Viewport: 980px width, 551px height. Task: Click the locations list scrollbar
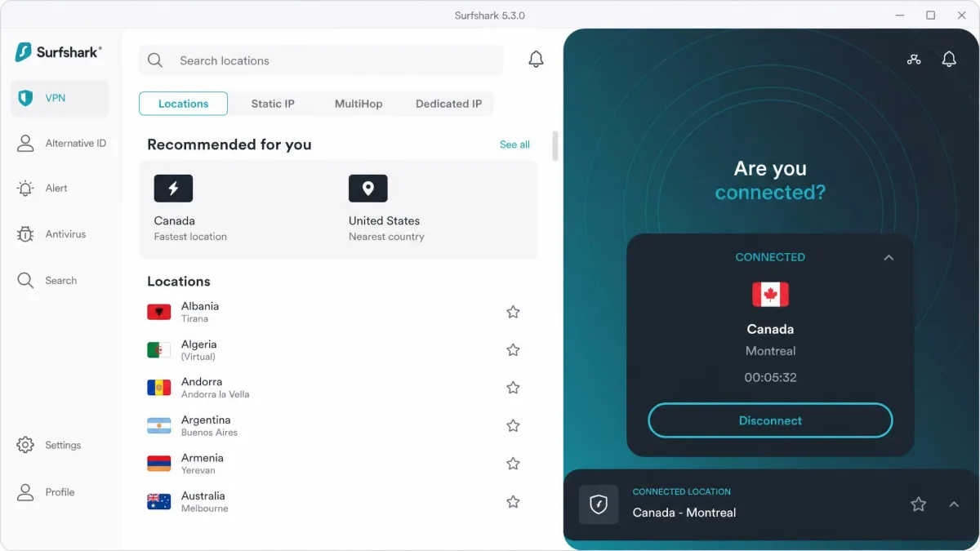(x=555, y=147)
